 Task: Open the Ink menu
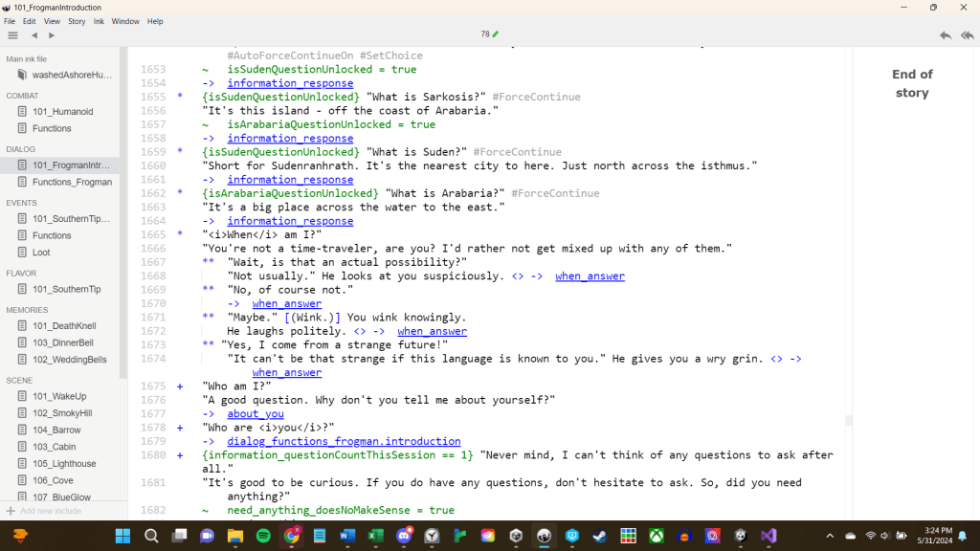[x=99, y=21]
